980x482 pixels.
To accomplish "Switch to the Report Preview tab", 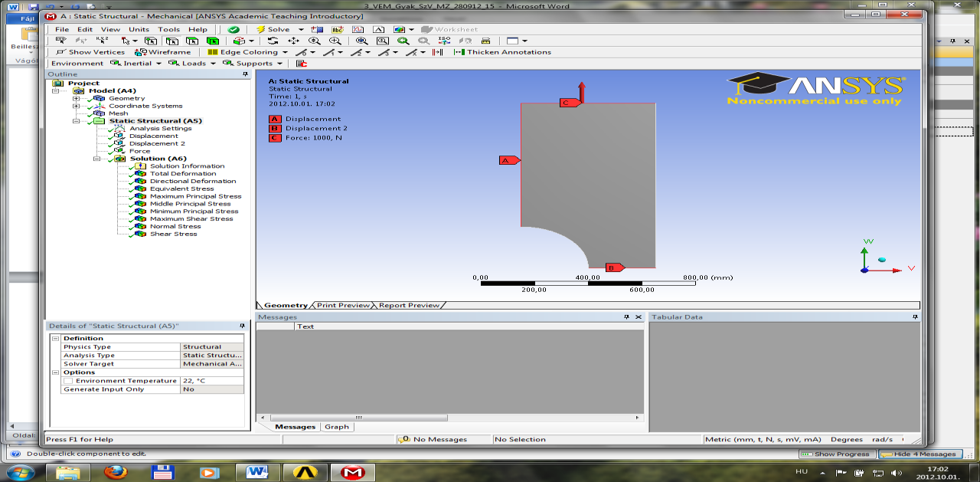I will [409, 305].
